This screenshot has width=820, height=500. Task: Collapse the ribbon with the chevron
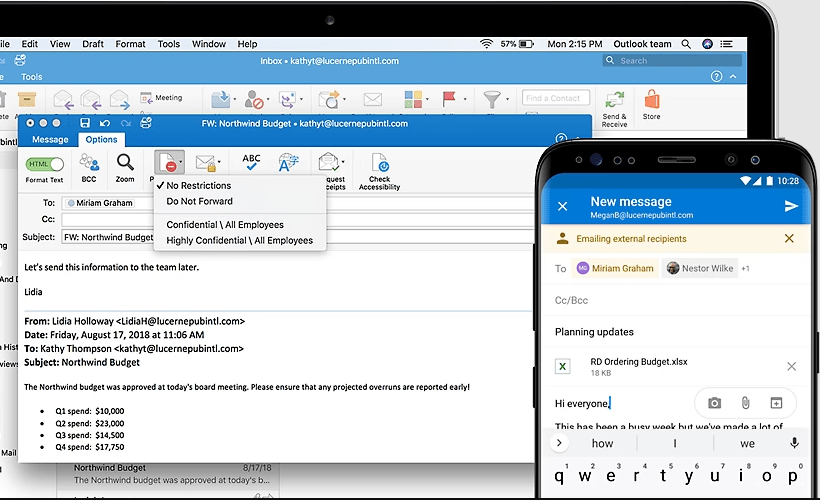pos(733,76)
